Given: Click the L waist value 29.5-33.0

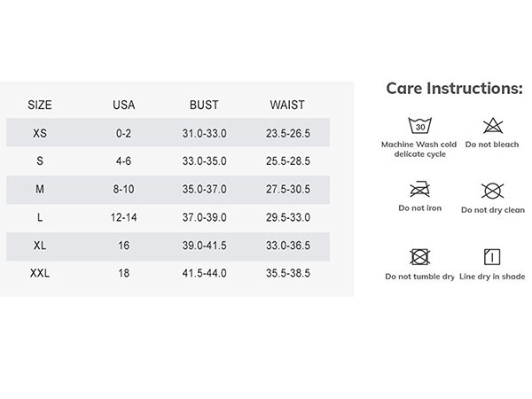Looking at the screenshot, I should [x=287, y=217].
